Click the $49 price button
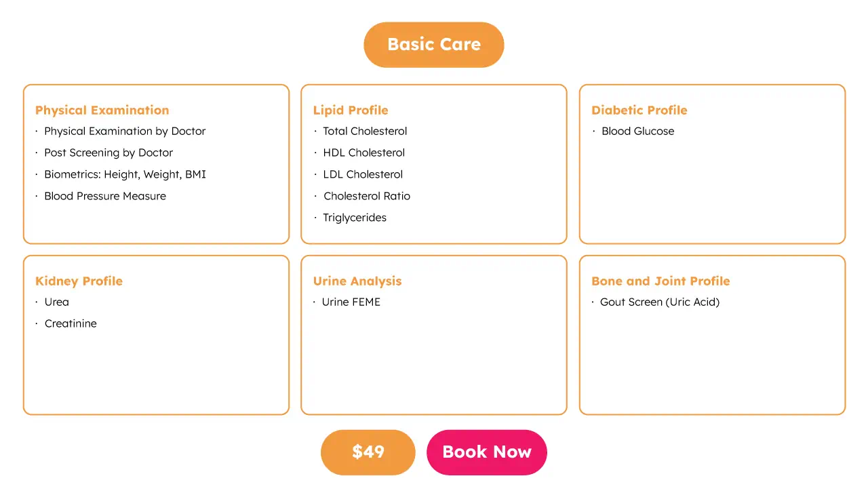The height and width of the screenshot is (495, 868). point(368,452)
